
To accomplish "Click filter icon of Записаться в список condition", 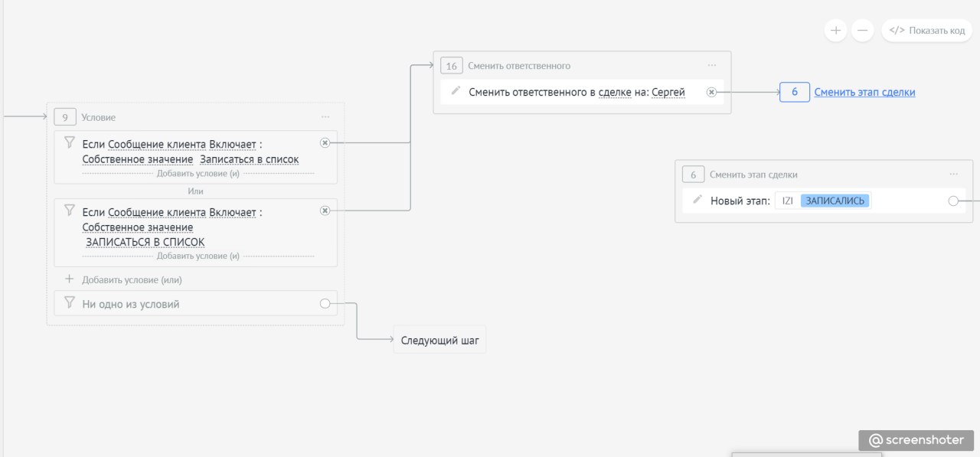I will (69, 142).
